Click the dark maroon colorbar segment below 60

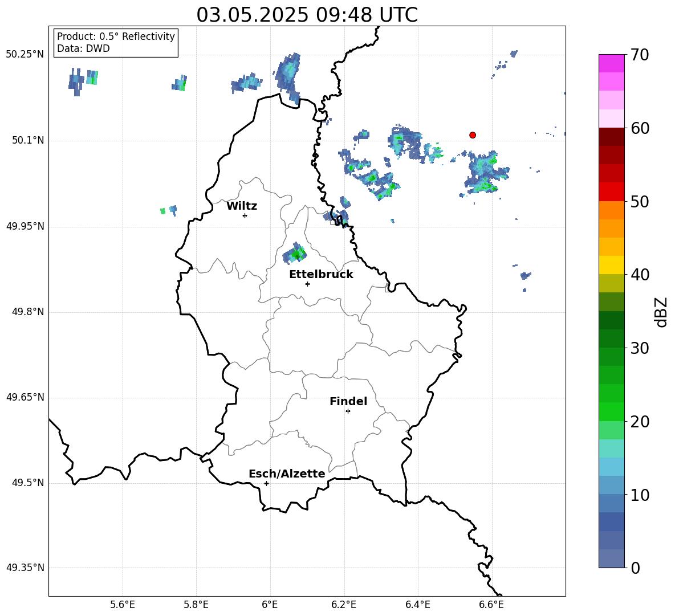pyautogui.click(x=611, y=137)
